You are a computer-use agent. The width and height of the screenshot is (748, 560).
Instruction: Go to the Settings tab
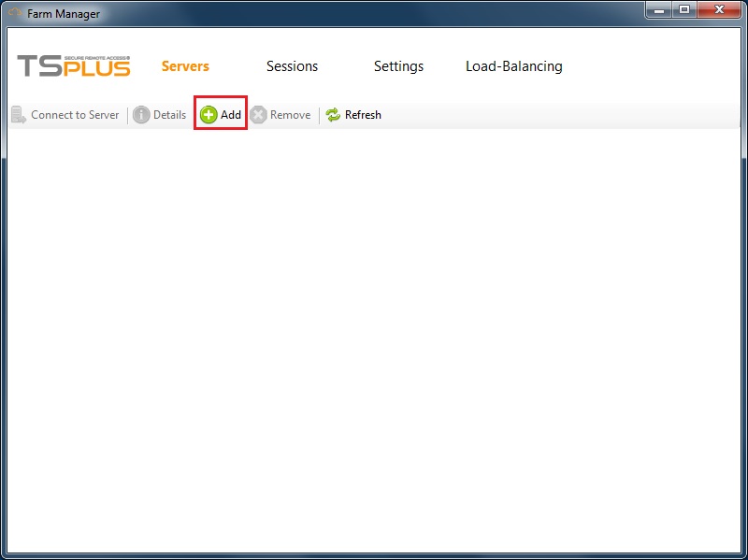[x=398, y=66]
